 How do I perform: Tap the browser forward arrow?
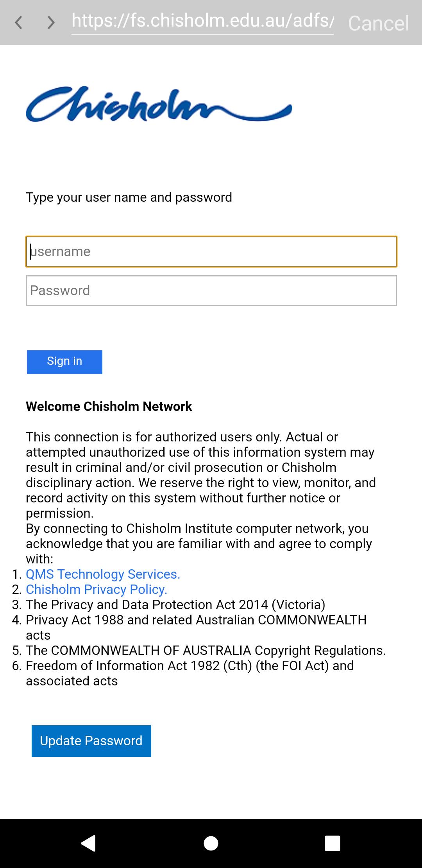coord(51,23)
